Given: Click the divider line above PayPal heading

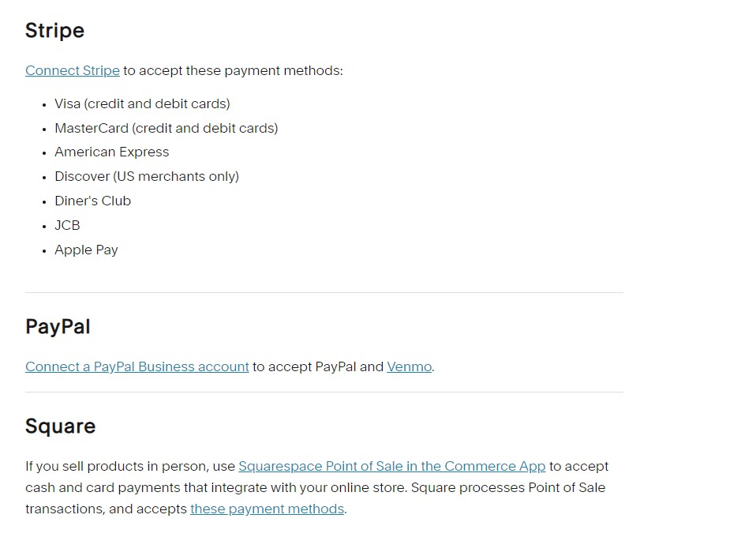Looking at the screenshot, I should point(324,292).
